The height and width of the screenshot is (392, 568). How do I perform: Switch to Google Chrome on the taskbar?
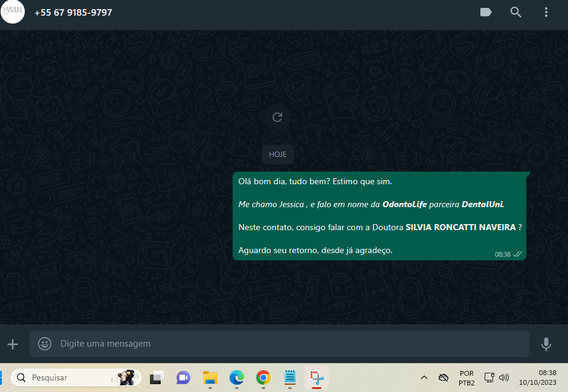[263, 378]
